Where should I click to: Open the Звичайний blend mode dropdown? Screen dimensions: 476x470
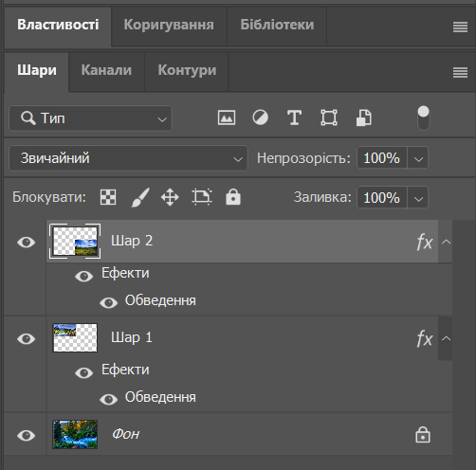click(128, 158)
